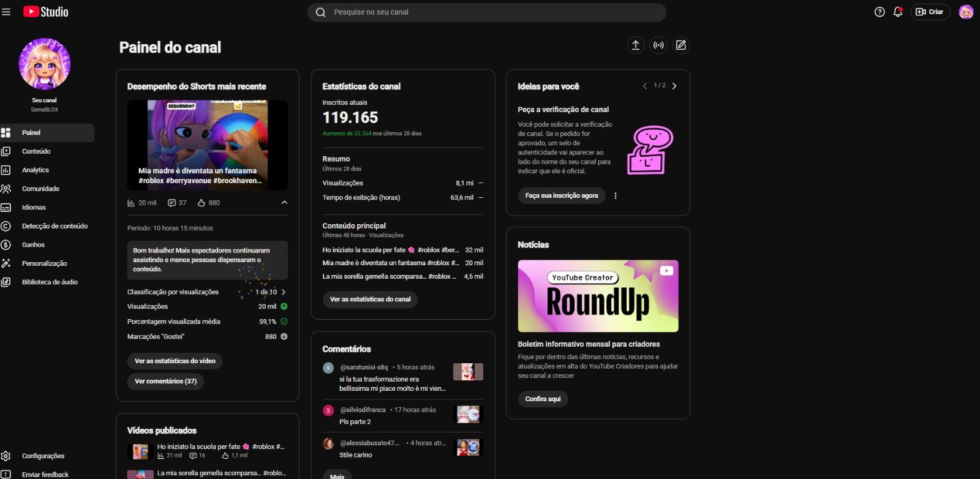The image size is (980, 479).
Task: Open video thumbnail beside @silviodifranca comment
Action: [468, 415]
